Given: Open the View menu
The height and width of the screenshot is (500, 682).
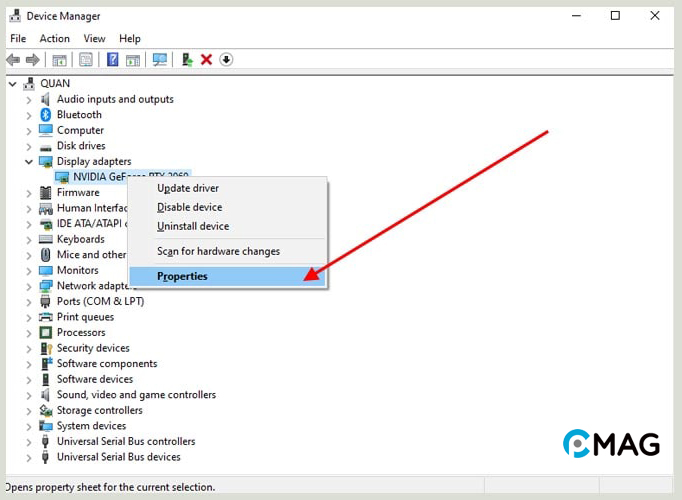Looking at the screenshot, I should [x=94, y=39].
